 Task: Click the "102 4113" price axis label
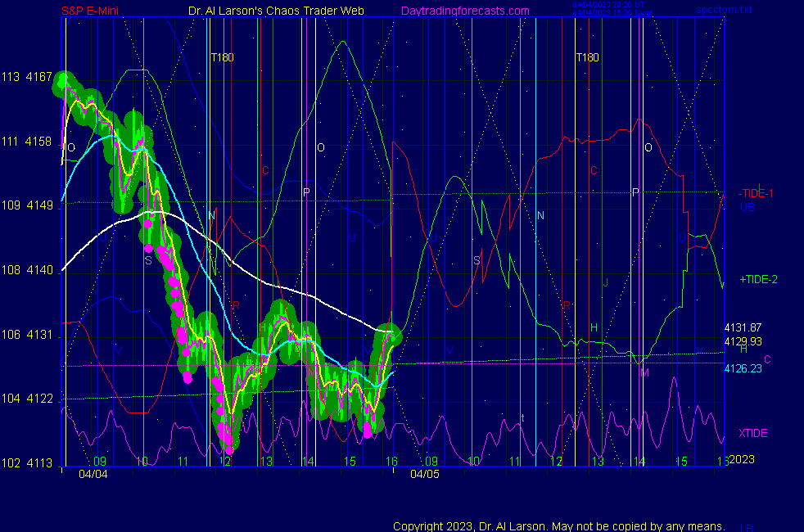click(27, 462)
